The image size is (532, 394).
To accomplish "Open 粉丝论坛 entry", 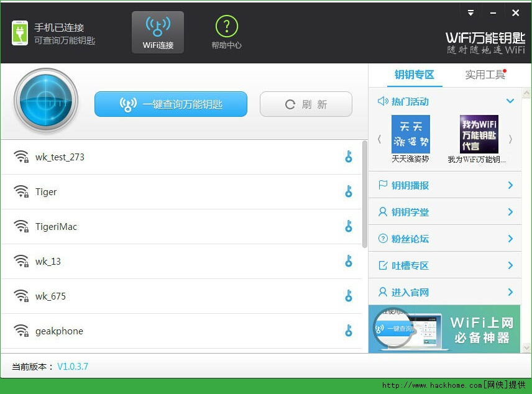I will pyautogui.click(x=445, y=239).
